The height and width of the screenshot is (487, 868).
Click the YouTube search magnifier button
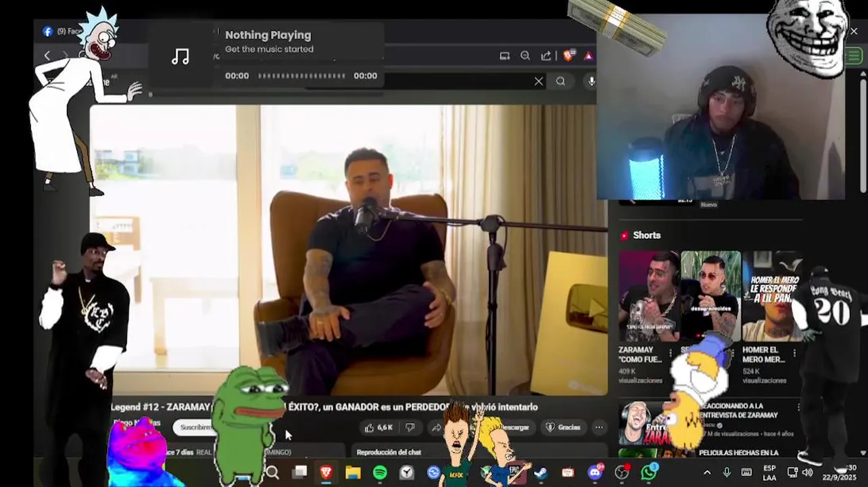560,81
